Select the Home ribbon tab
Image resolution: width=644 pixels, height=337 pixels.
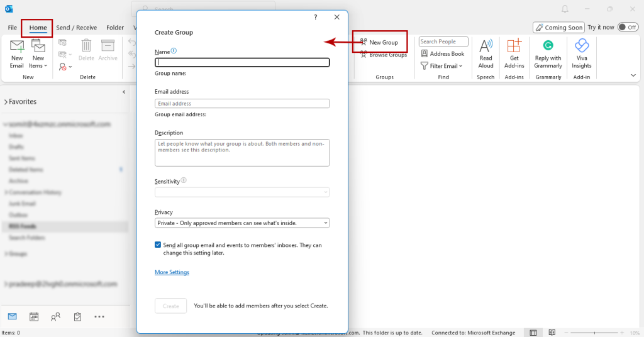(x=38, y=28)
